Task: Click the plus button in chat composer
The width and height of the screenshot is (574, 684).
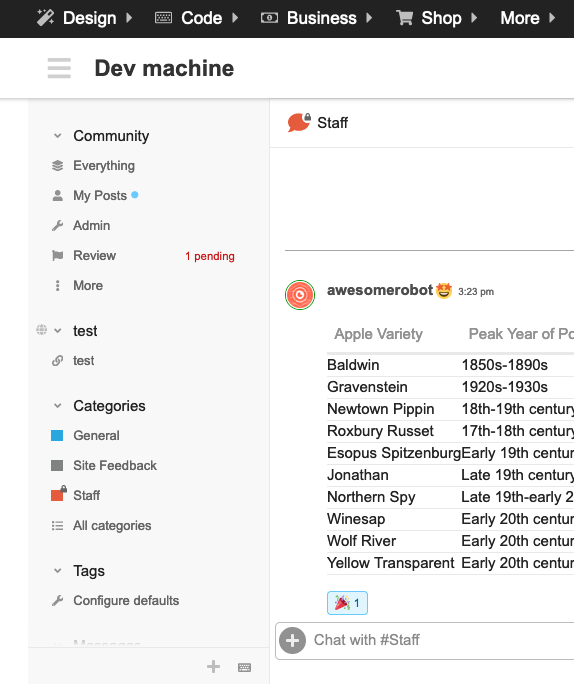Action: 292,640
